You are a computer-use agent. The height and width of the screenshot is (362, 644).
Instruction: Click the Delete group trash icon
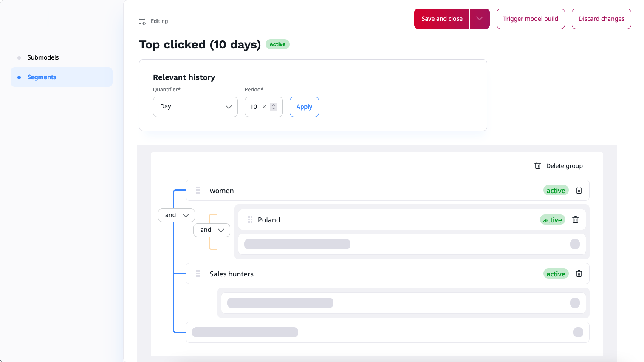tap(538, 166)
